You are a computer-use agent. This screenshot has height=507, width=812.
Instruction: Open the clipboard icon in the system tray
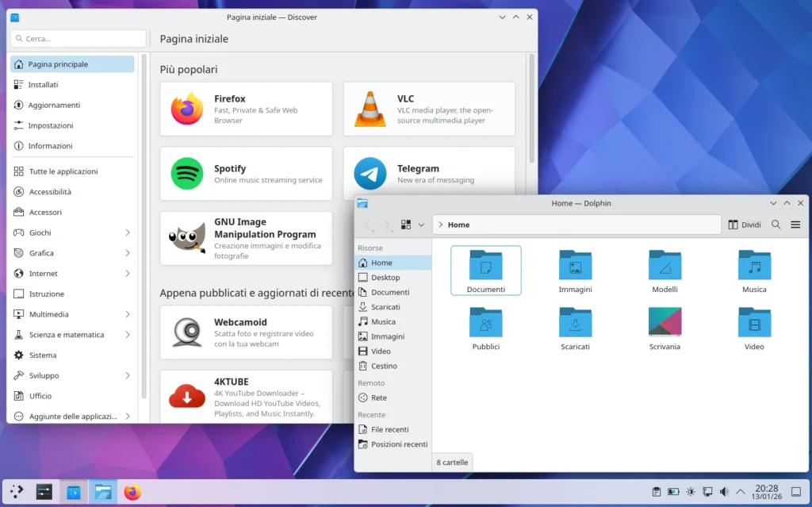pyautogui.click(x=655, y=491)
